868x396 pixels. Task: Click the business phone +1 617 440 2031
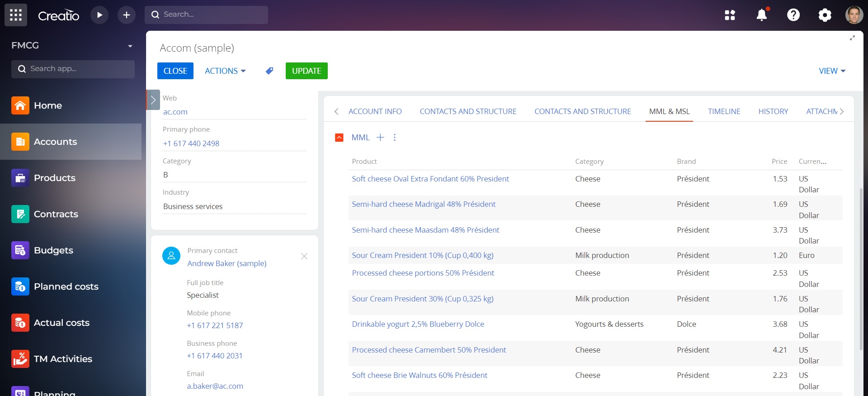pos(215,356)
